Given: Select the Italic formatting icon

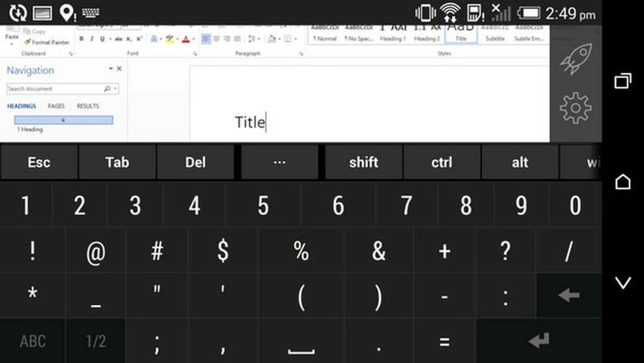Looking at the screenshot, I should coord(92,38).
